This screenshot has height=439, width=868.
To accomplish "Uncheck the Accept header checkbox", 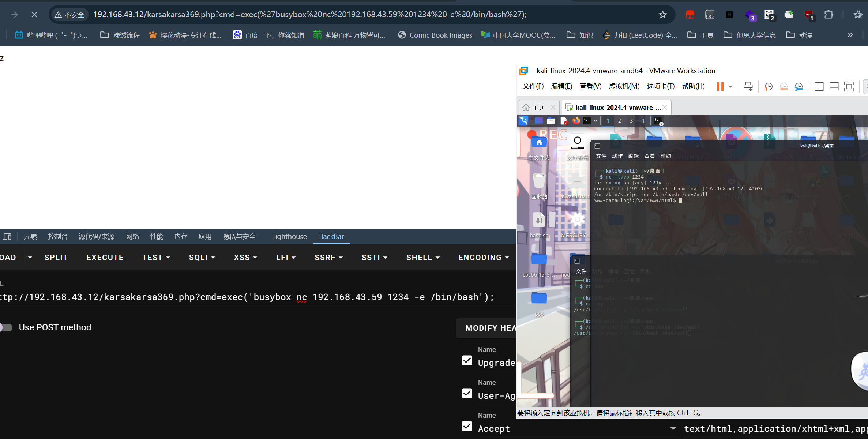I will click(467, 426).
